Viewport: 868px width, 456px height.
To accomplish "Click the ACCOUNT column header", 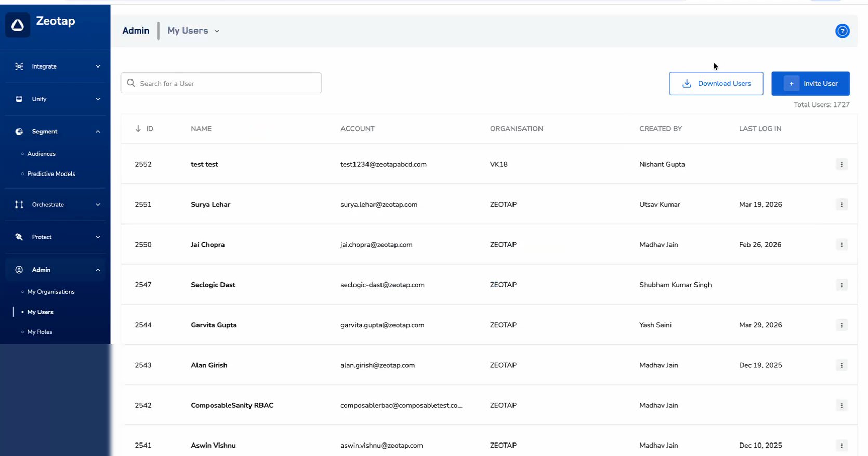I will pyautogui.click(x=358, y=129).
